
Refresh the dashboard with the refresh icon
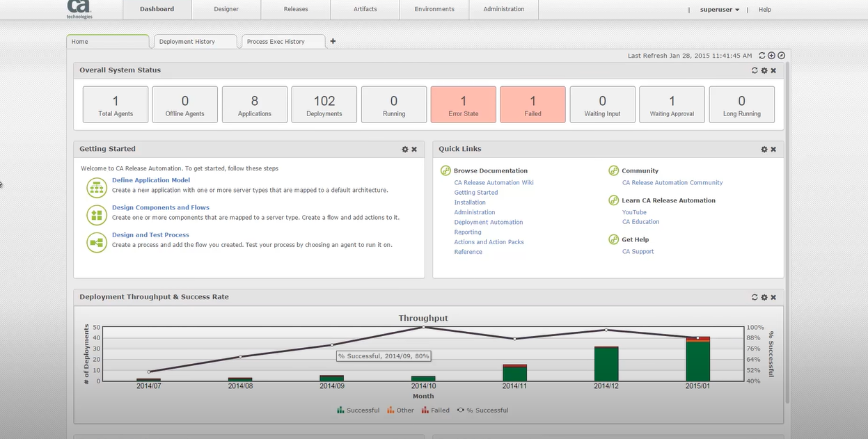pyautogui.click(x=762, y=55)
